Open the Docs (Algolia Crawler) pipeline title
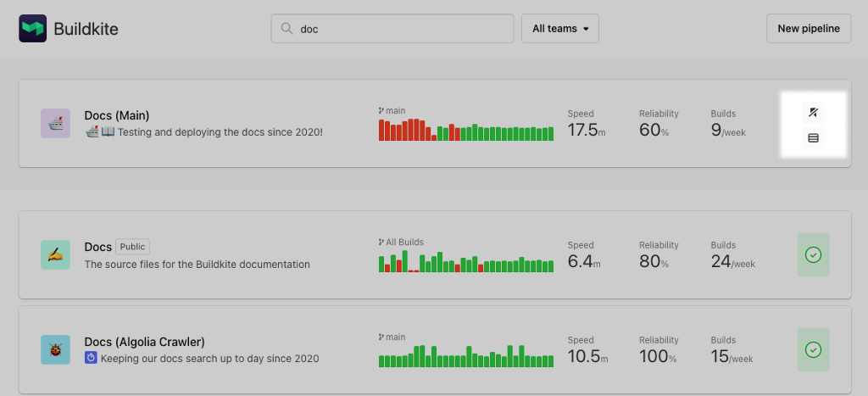 pos(144,342)
